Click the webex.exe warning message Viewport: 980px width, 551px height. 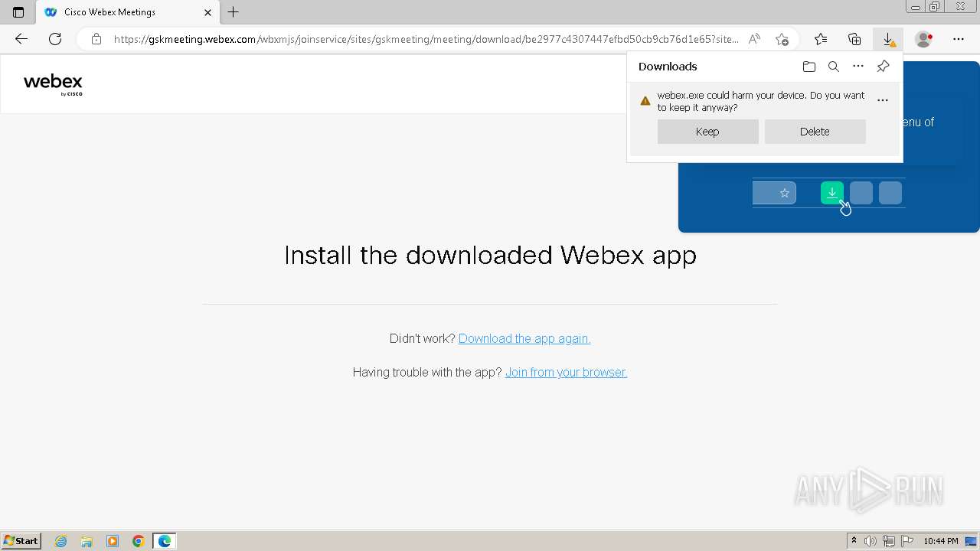tap(761, 101)
